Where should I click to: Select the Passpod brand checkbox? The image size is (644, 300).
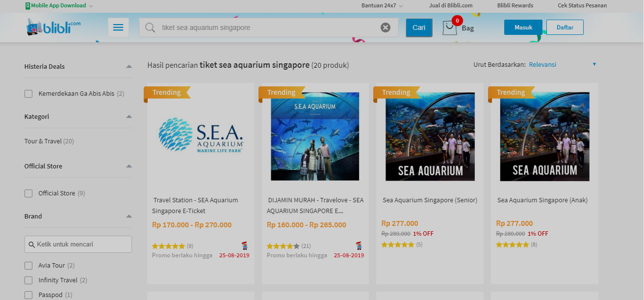[x=28, y=295]
